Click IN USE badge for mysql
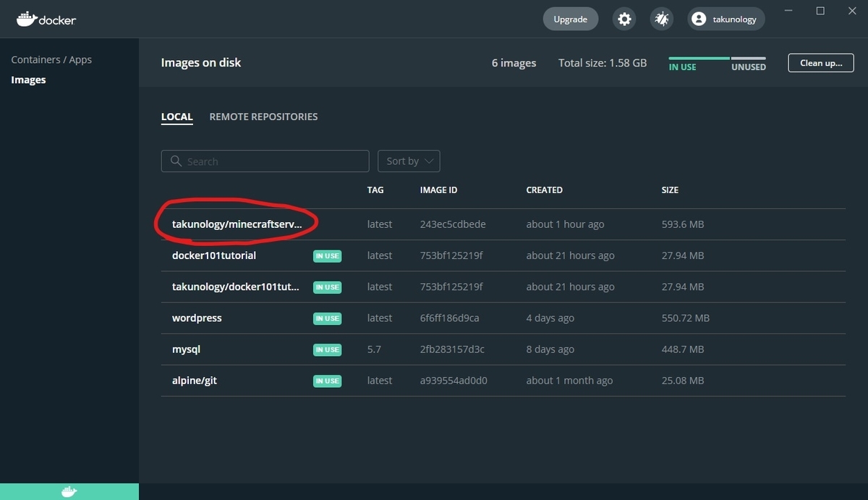The image size is (868, 500). [x=327, y=349]
